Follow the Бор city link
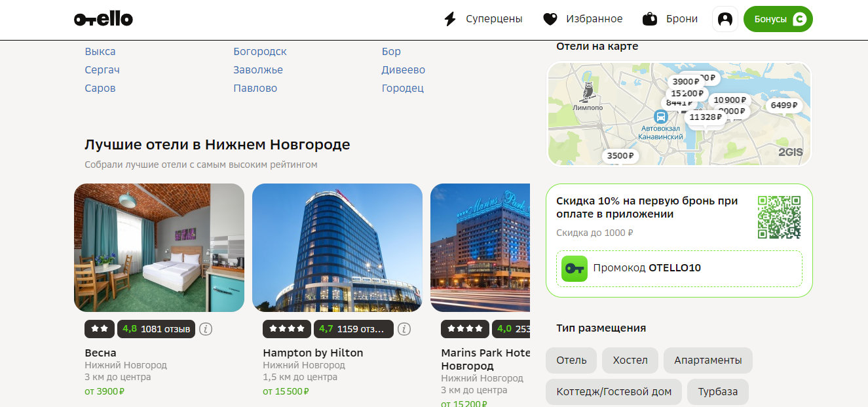Screen dimensions: 868x407 [391, 52]
